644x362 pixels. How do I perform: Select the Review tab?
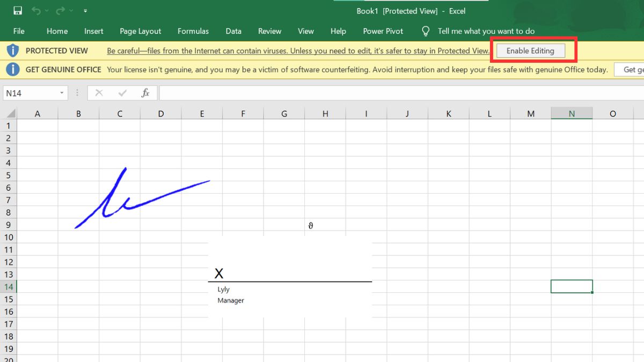coord(269,31)
